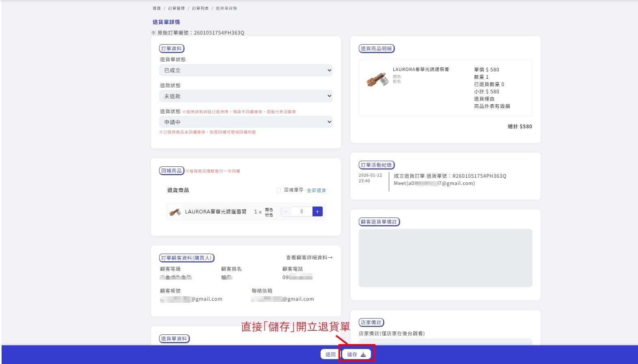Image resolution: width=638 pixels, height=364 pixels.
Task: Click the 返回 back button
Action: click(x=330, y=354)
